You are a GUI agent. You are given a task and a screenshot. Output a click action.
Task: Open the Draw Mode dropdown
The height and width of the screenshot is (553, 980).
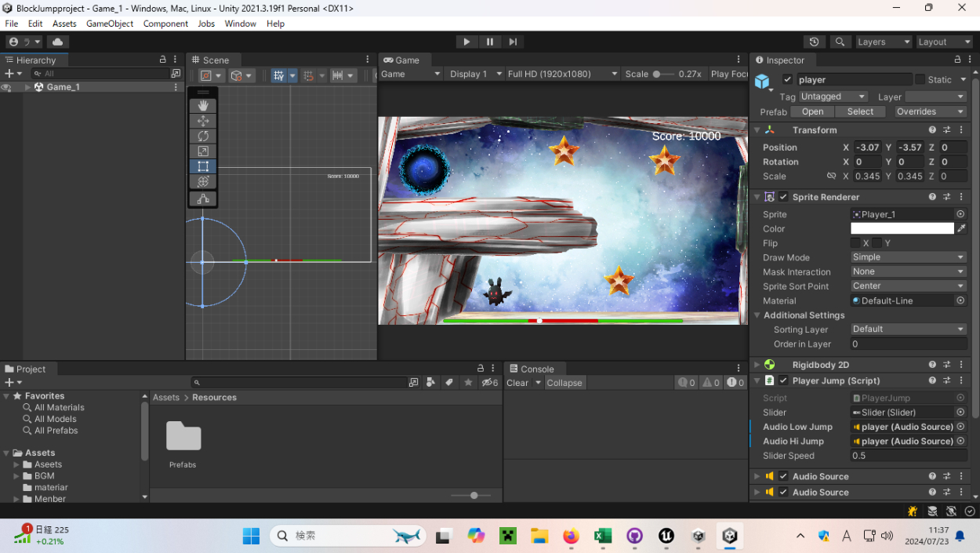pos(908,257)
